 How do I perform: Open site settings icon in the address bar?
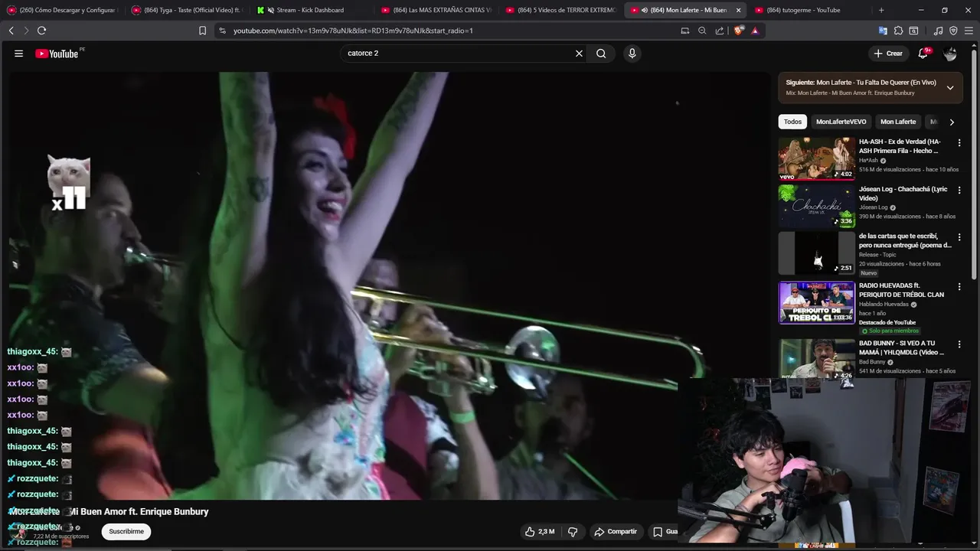coord(222,31)
